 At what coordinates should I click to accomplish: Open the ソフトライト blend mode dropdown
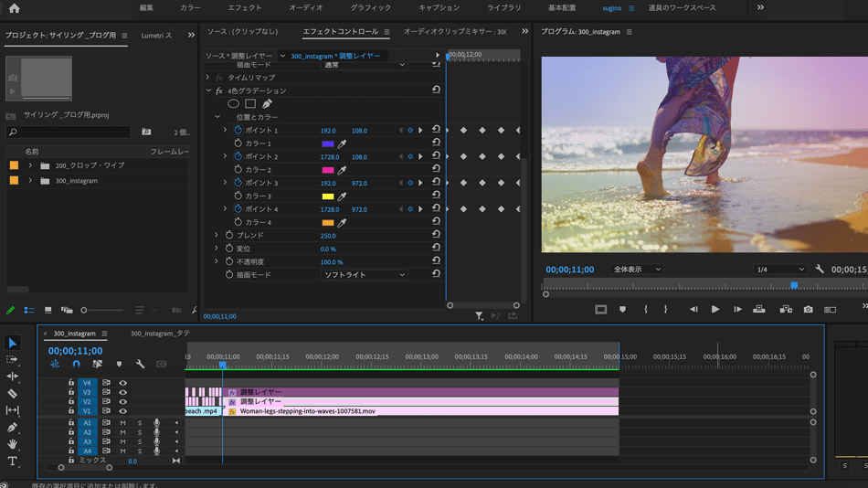pos(364,274)
